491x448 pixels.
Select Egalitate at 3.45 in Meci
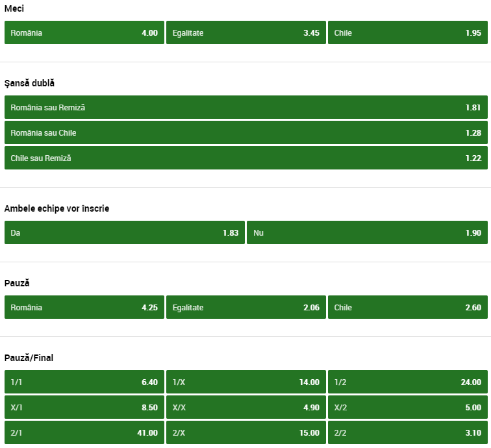(x=245, y=32)
